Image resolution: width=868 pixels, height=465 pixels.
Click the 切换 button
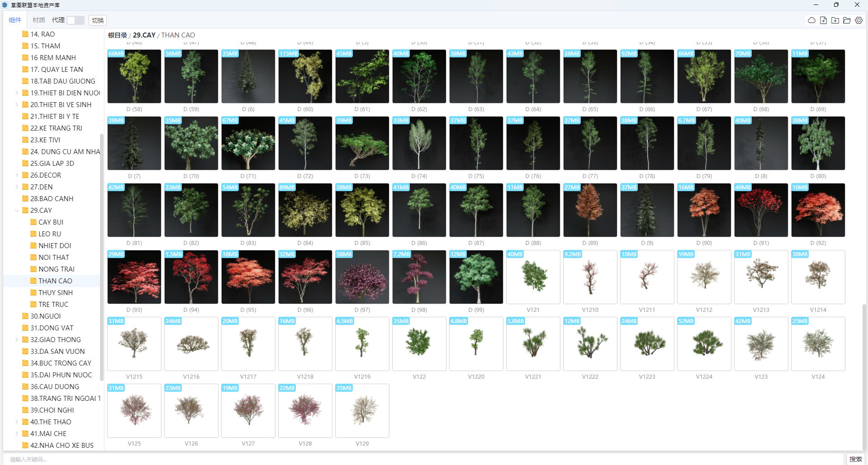98,20
